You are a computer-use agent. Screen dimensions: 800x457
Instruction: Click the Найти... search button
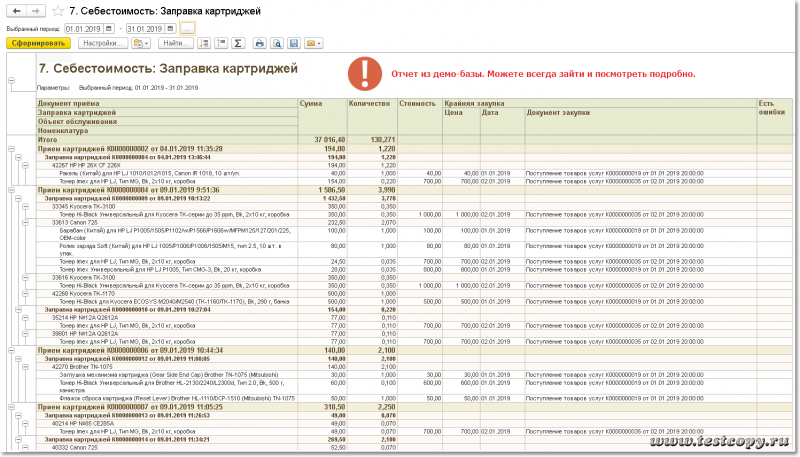[x=176, y=43]
